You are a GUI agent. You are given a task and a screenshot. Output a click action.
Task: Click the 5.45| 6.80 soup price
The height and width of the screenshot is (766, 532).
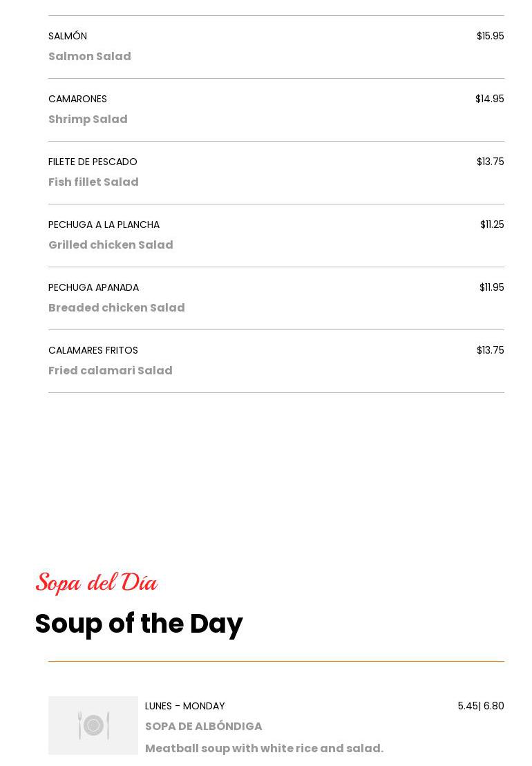click(x=481, y=706)
